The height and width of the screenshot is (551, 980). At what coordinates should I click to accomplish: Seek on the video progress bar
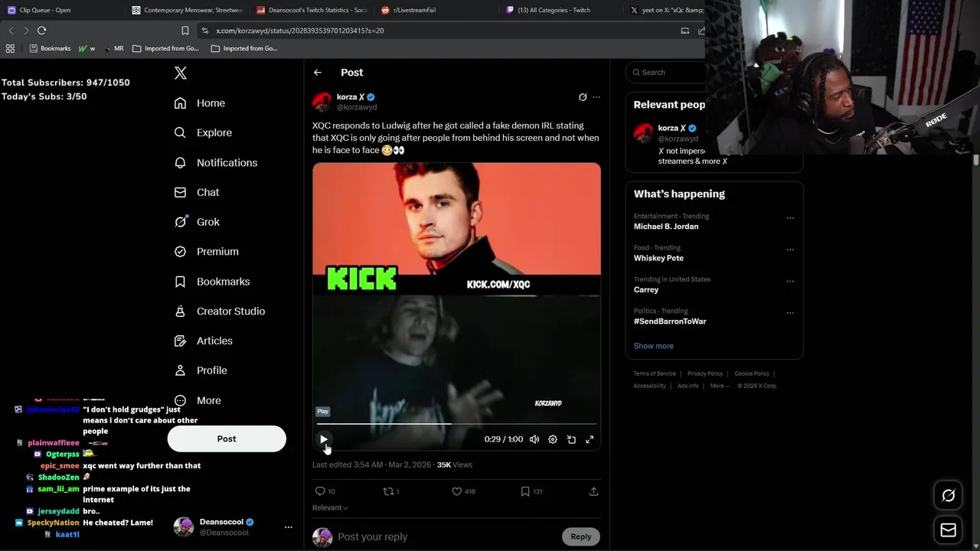[x=456, y=423]
